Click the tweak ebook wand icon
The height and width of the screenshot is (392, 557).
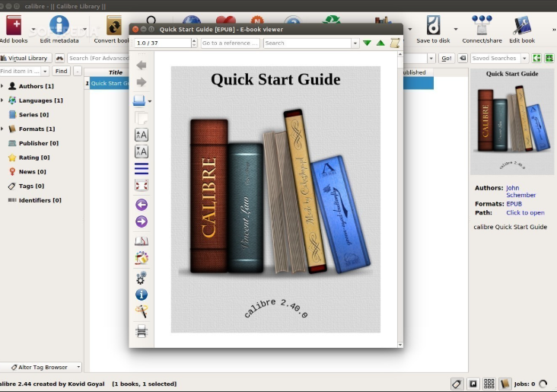click(142, 311)
